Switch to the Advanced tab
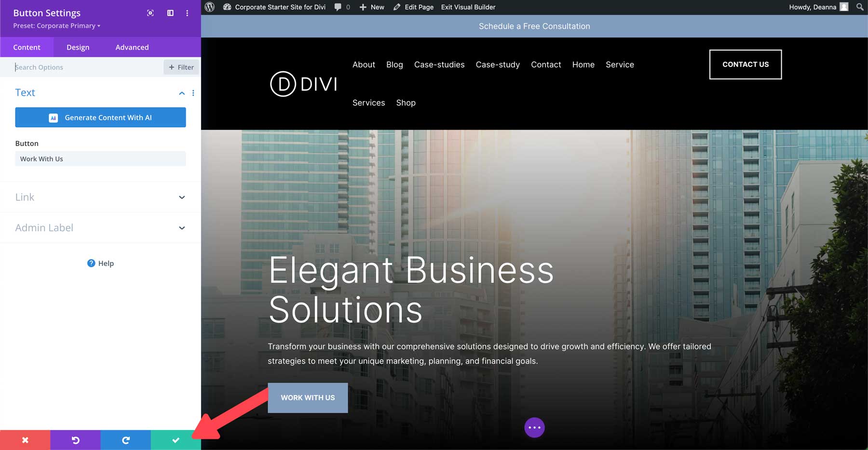This screenshot has width=868, height=450. point(132,47)
